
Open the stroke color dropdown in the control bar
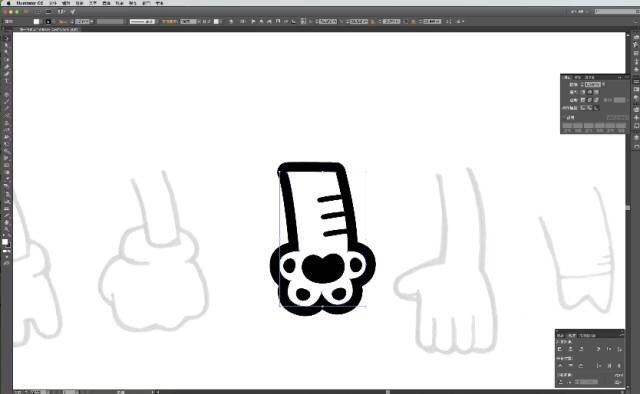(x=53, y=21)
